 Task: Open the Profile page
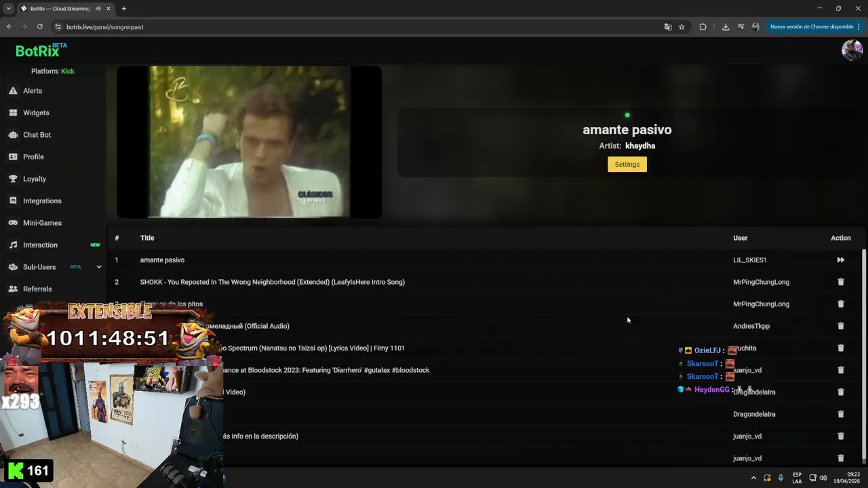[33, 157]
